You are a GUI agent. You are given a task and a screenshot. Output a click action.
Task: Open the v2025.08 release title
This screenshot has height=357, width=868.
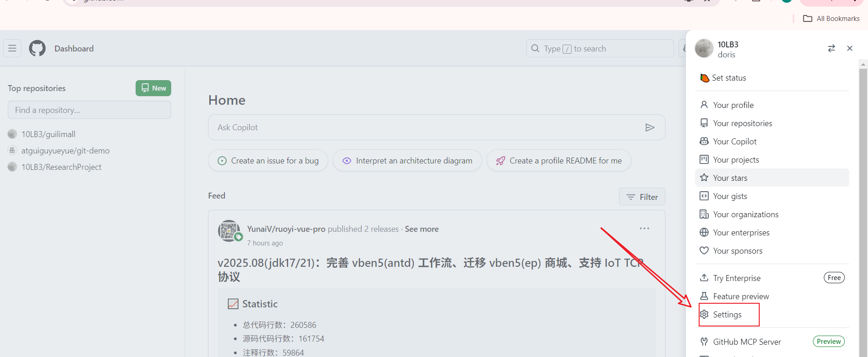pyautogui.click(x=430, y=270)
